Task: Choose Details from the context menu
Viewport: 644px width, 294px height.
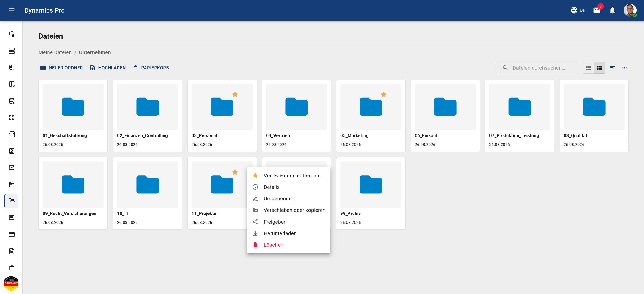Action: (x=289, y=187)
